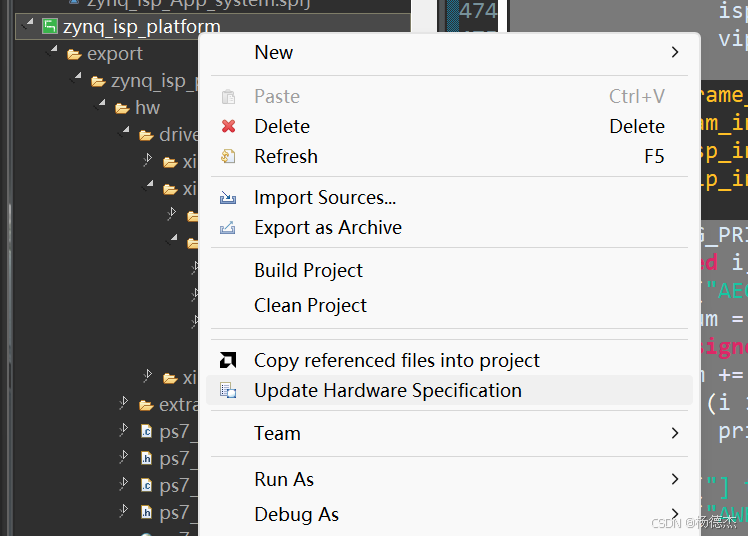Choose Clean Project menu entry
748x536 pixels.
(x=310, y=305)
